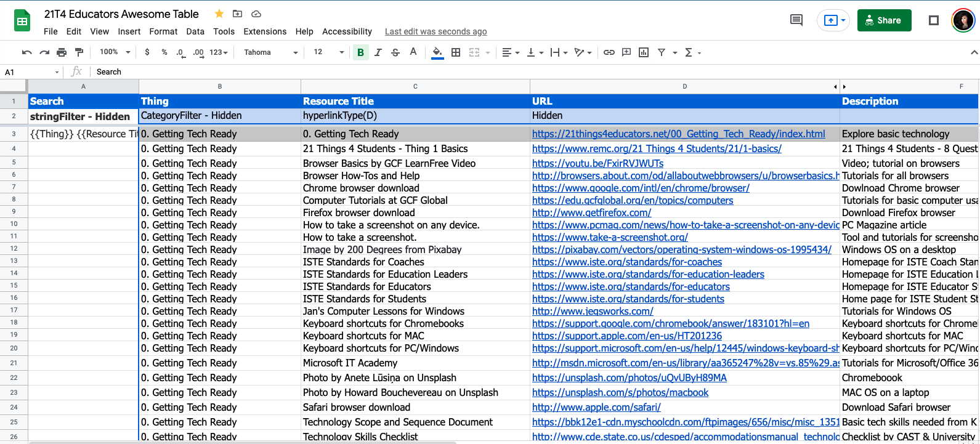Screen dimensions: 980x444
Task: Format as percent
Action: (x=164, y=52)
